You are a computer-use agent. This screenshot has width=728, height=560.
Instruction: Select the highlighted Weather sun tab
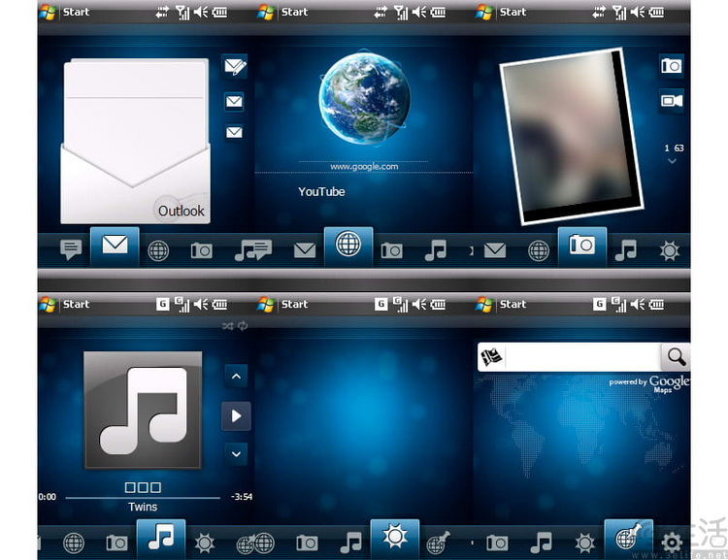(395, 539)
